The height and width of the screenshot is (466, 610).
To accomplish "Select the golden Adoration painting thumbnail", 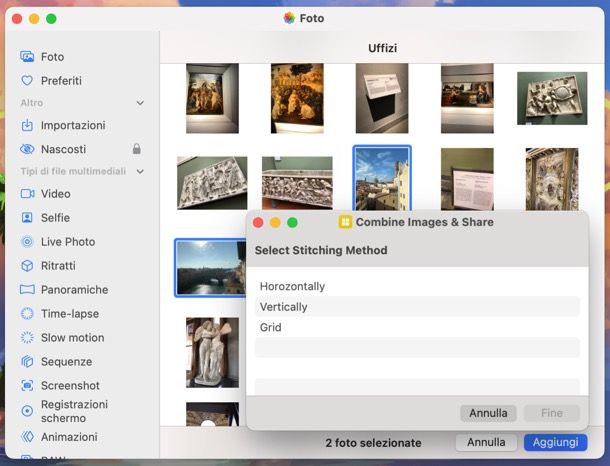I will [x=297, y=98].
